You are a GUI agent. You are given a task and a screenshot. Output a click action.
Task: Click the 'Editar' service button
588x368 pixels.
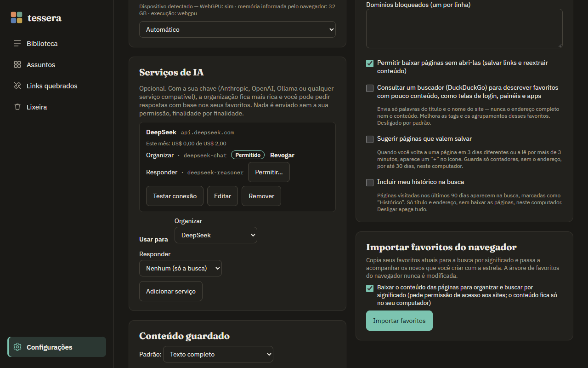tap(222, 196)
